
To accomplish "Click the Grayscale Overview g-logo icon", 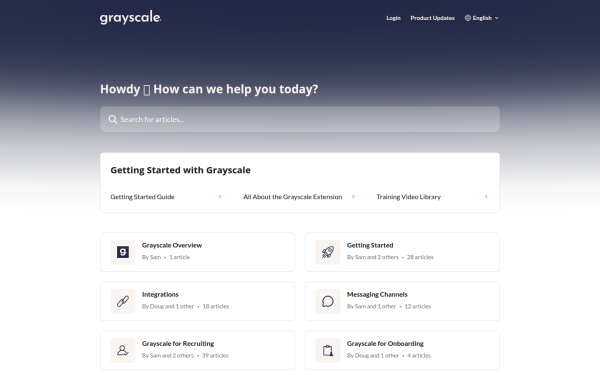I will tap(123, 252).
